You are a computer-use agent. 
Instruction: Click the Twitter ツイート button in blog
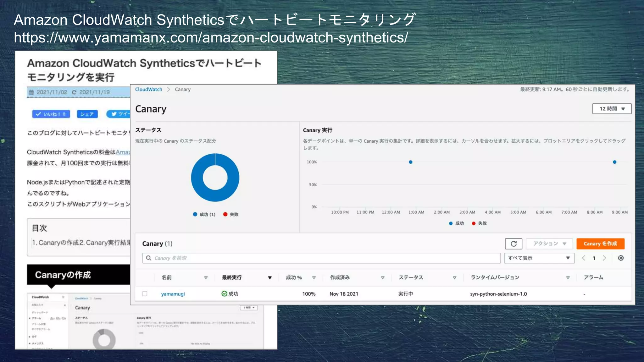[119, 114]
